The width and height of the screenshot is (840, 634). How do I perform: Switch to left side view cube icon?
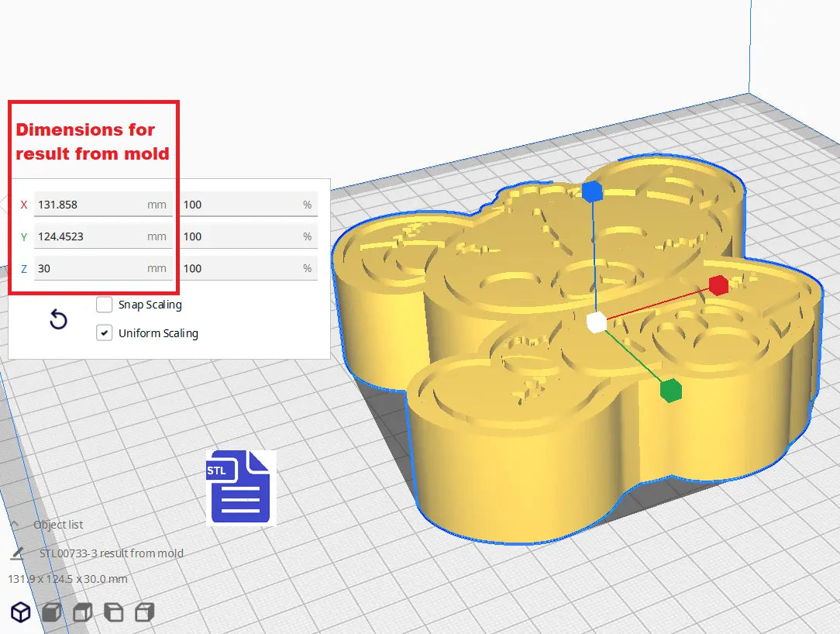(x=113, y=612)
